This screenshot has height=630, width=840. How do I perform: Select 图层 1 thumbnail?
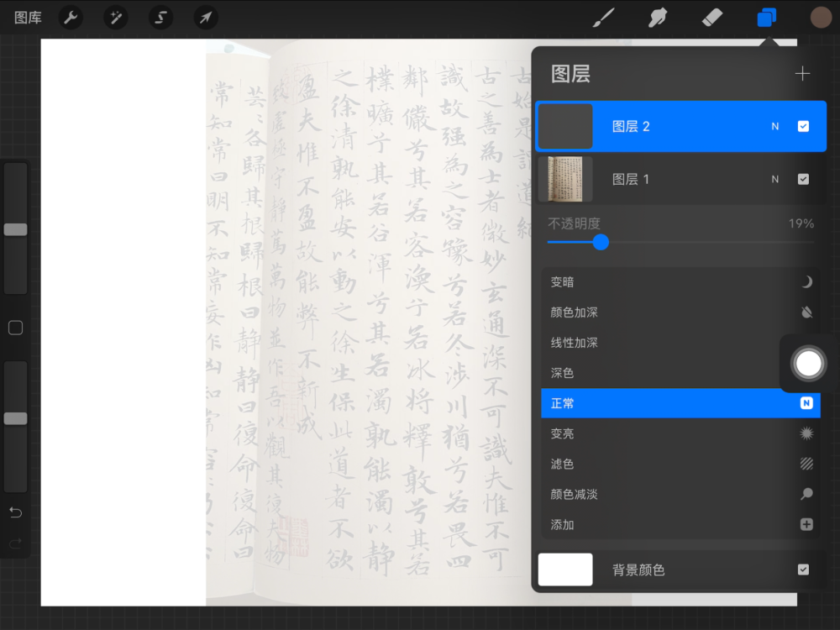click(565, 179)
